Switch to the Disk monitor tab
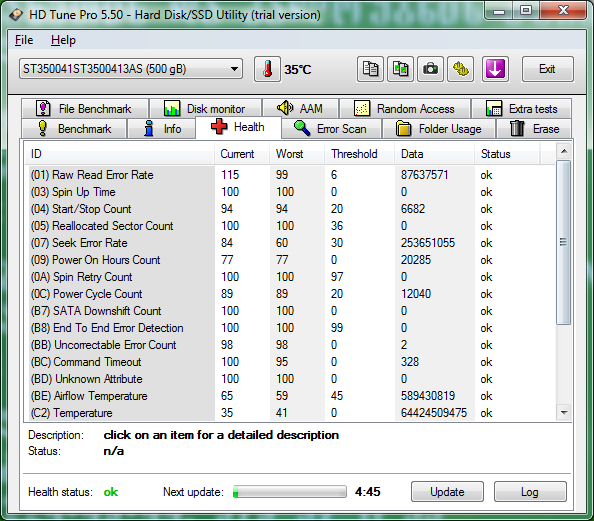 coord(206,108)
